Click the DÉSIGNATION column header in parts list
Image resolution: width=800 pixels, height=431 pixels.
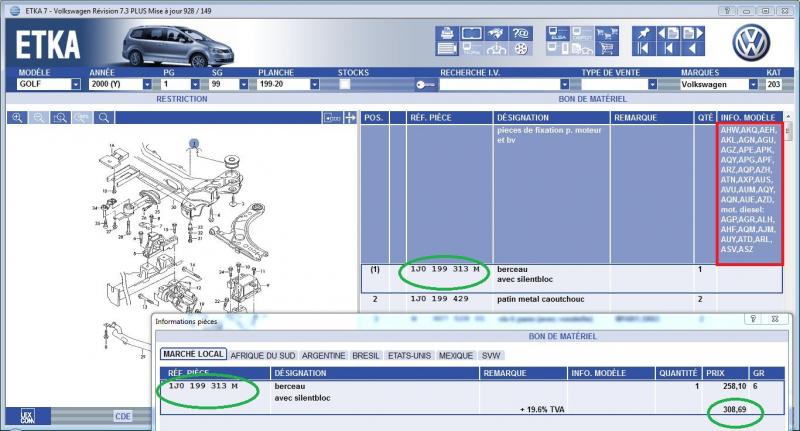(x=551, y=118)
